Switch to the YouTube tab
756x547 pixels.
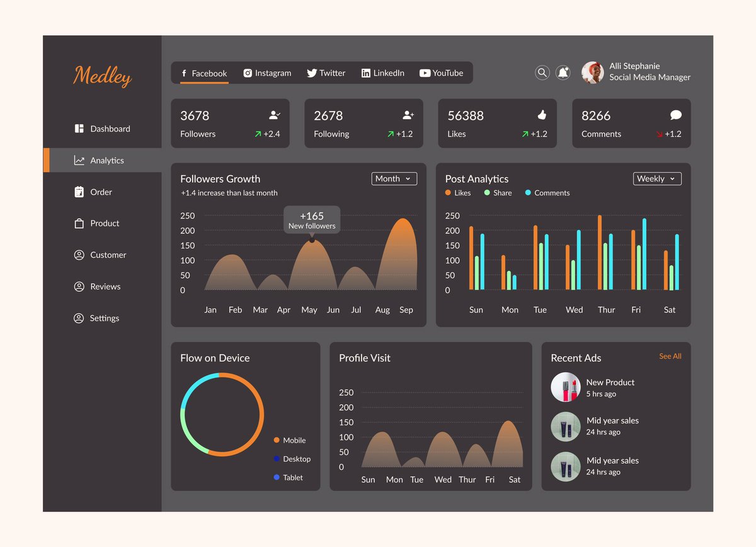(442, 73)
